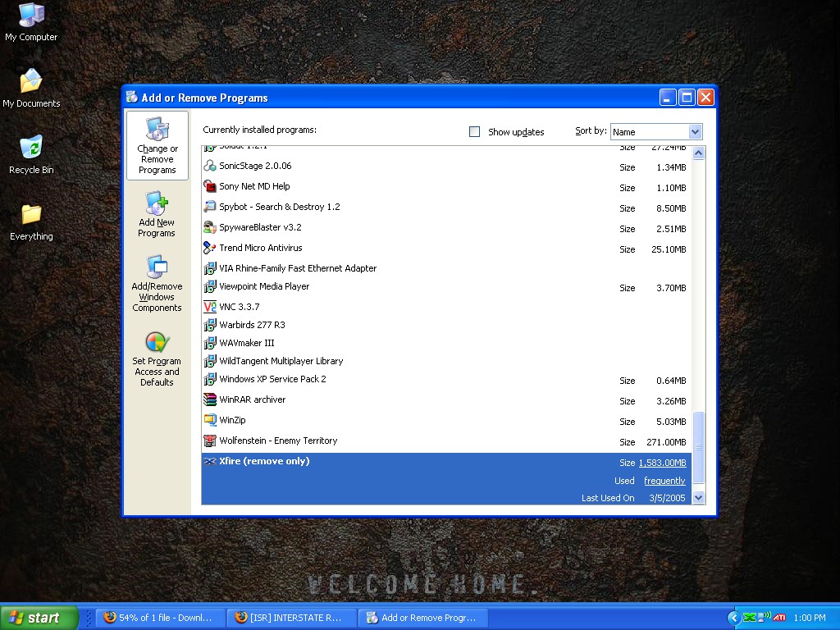The width and height of the screenshot is (840, 630).
Task: Click the Sony Net MD Help icon
Action: pos(209,186)
